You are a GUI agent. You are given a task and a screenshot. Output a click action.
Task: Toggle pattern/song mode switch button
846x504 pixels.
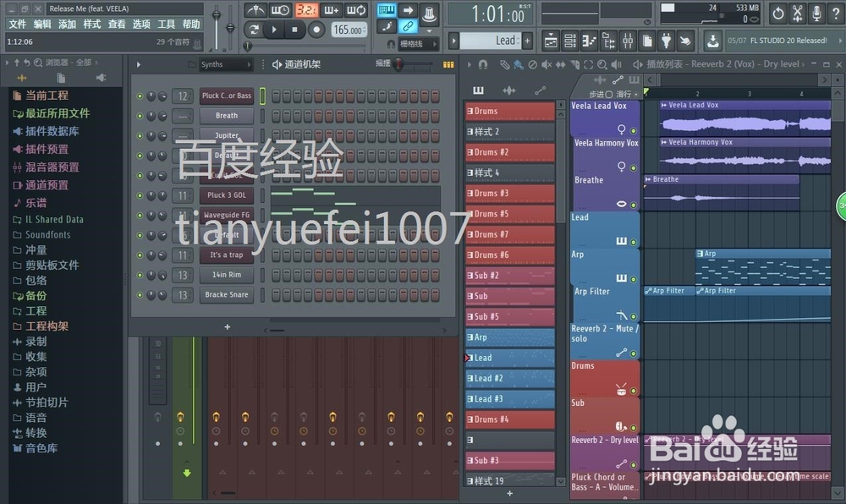coord(255,29)
